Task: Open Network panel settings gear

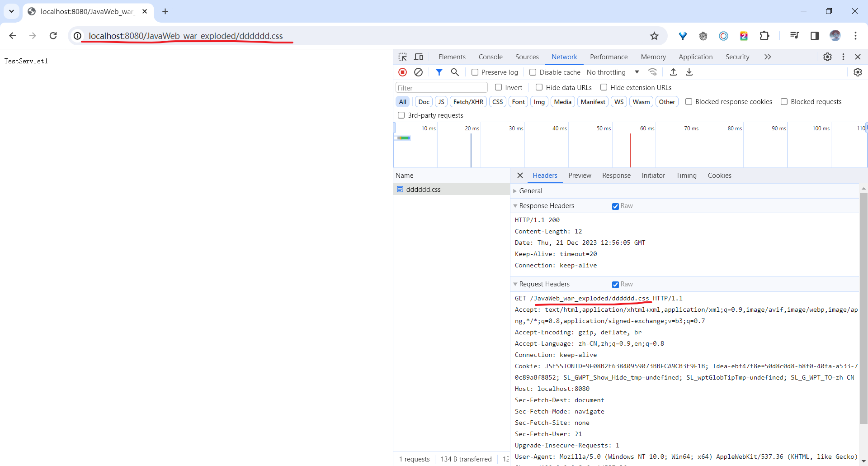Action: [x=858, y=72]
